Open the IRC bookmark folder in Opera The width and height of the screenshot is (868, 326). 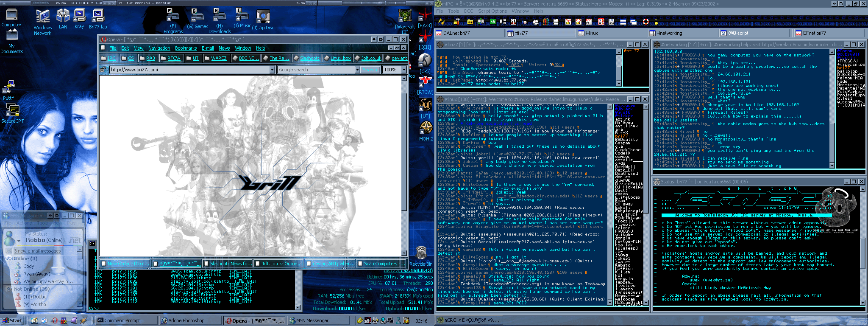click(x=108, y=58)
